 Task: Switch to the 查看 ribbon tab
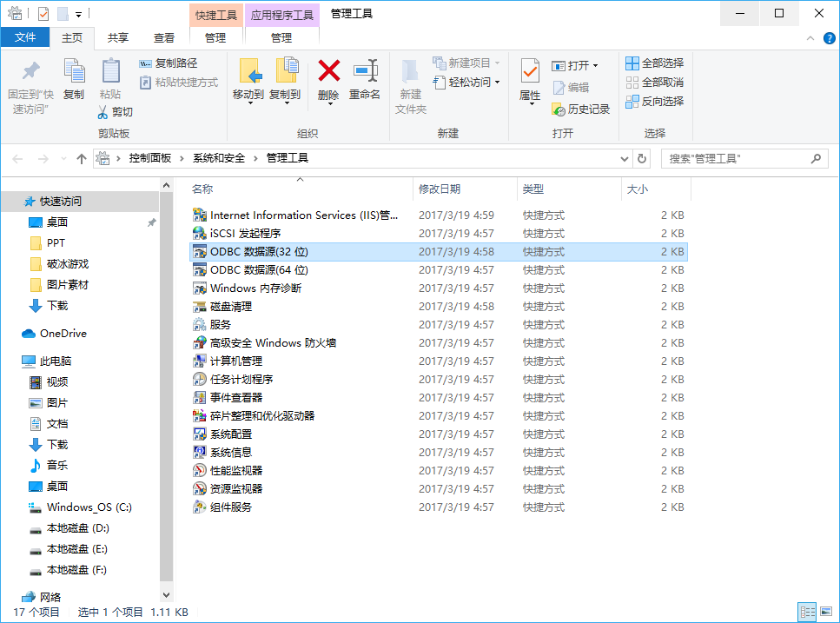point(162,37)
